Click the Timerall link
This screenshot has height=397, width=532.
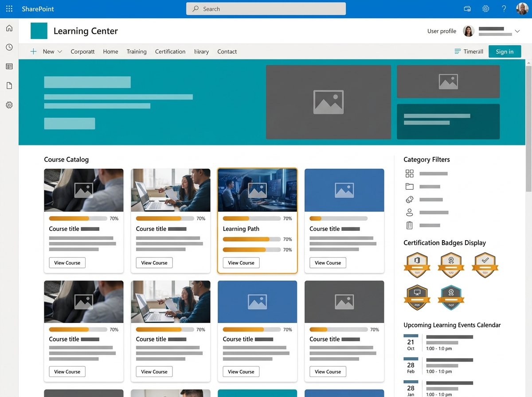473,52
